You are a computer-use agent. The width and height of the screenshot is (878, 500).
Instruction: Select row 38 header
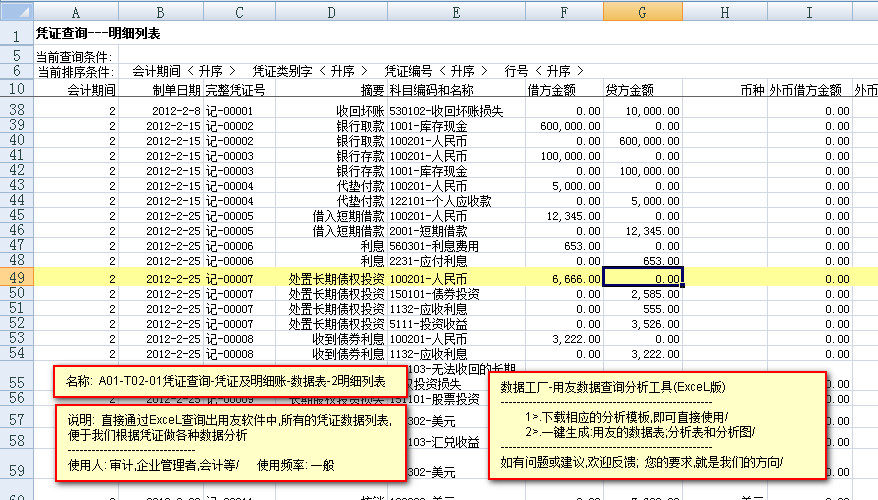[15, 109]
